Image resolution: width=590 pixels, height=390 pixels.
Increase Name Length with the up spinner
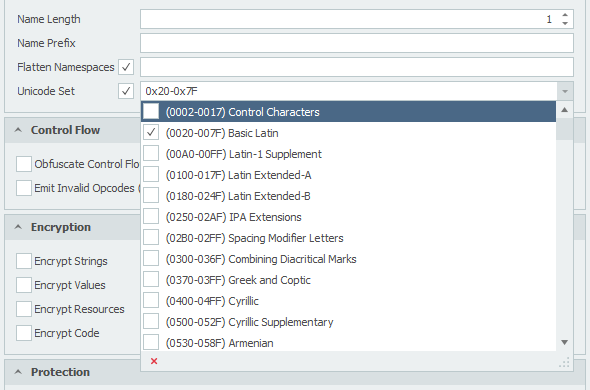point(565,15)
